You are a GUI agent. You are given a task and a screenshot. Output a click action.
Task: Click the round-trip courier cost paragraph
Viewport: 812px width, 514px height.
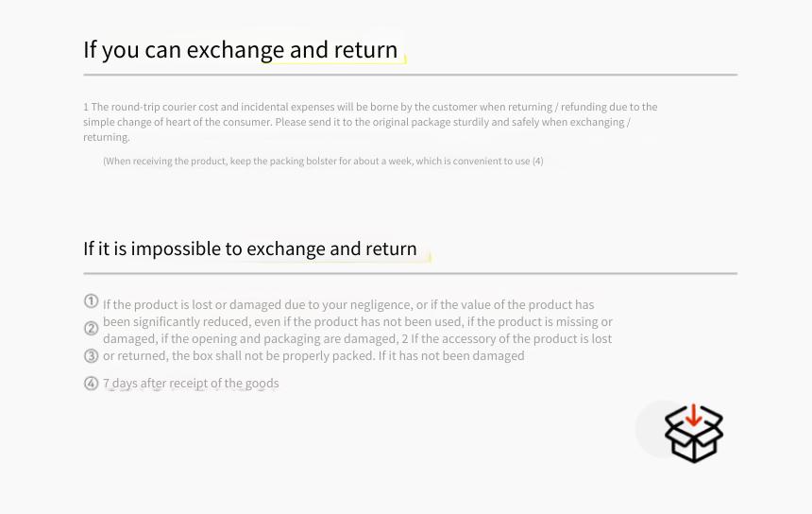[370, 122]
